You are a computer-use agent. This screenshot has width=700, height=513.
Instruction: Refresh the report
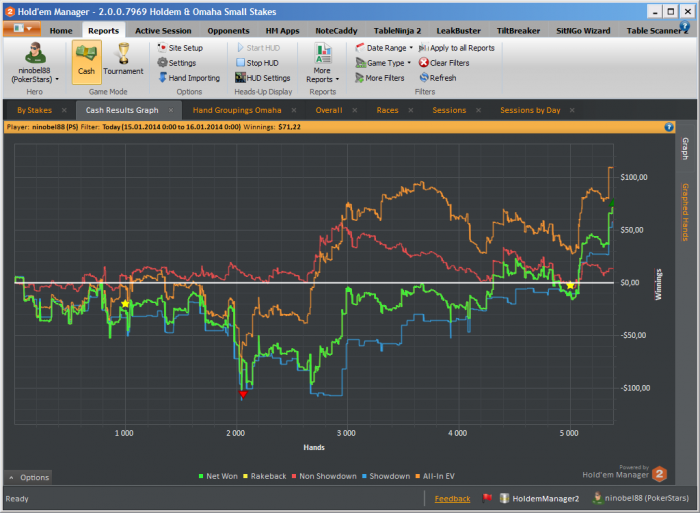tap(438, 78)
